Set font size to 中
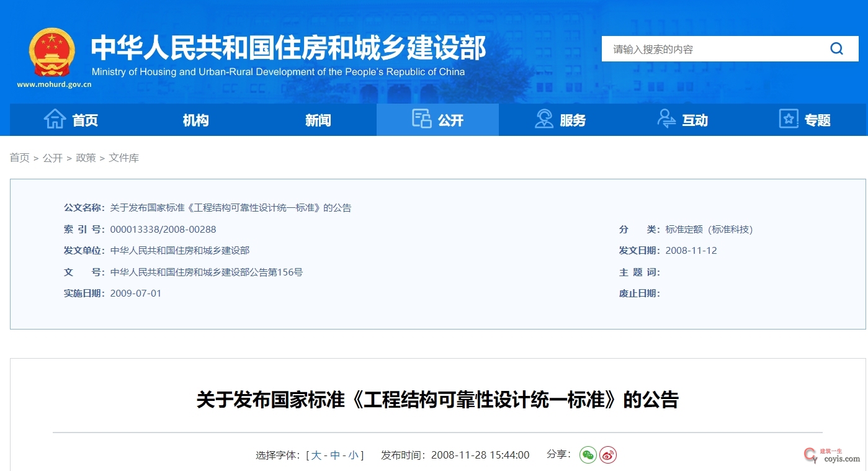Viewport: 868px width, 471px height. coord(335,455)
